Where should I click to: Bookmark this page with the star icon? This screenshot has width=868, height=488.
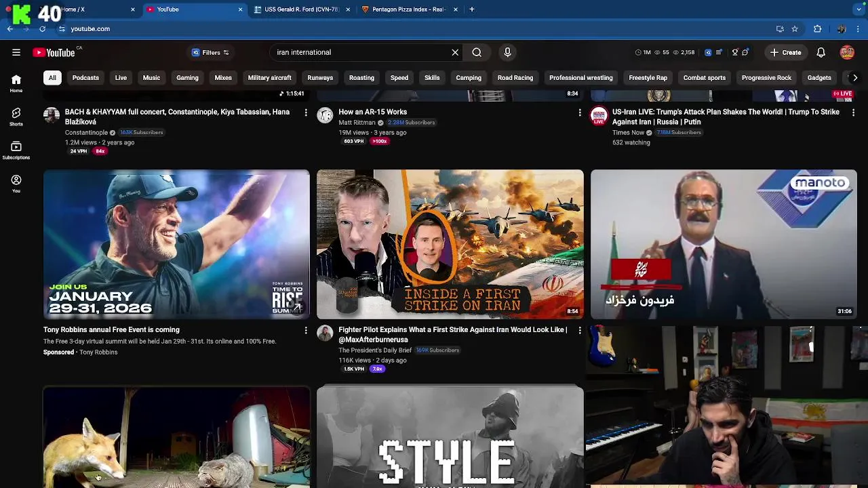(x=795, y=29)
